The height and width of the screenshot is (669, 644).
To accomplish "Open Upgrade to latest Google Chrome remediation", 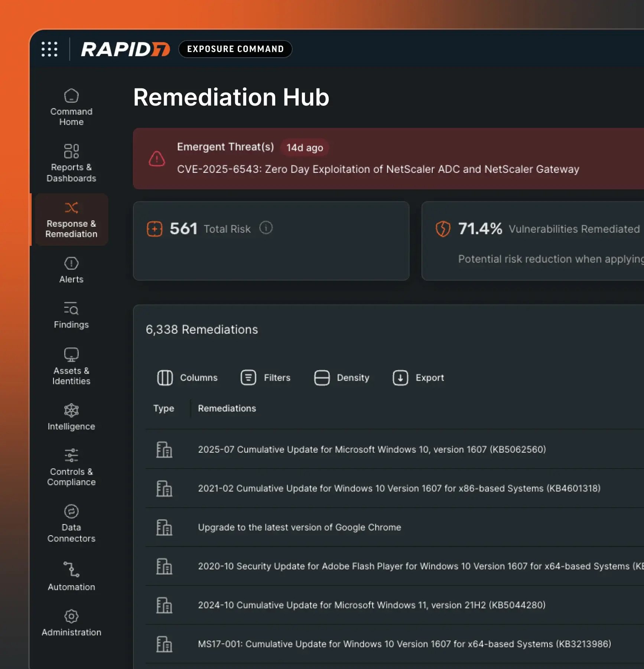I will [299, 527].
